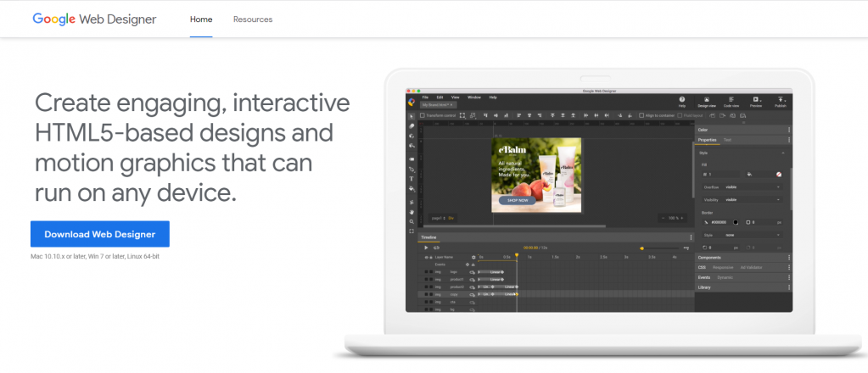Click the fullscreen expand icon in left toolbar

(x=412, y=231)
